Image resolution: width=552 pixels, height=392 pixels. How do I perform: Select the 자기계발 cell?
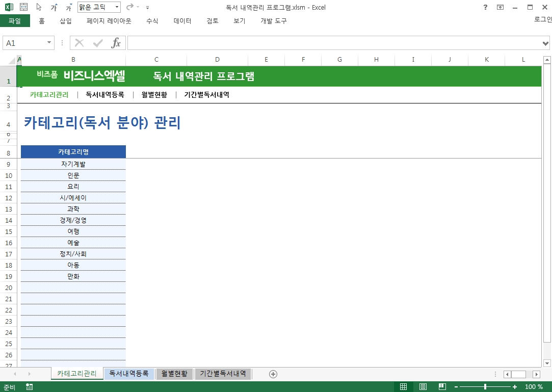[73, 164]
